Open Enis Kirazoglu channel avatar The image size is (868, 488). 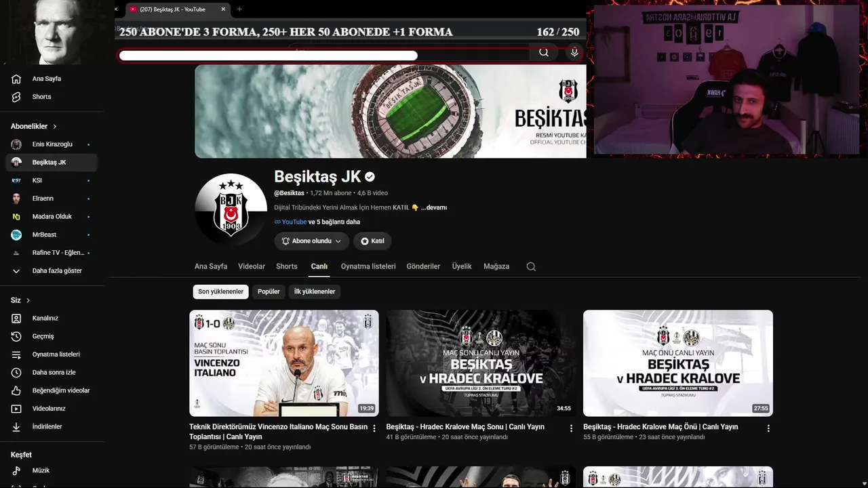click(16, 144)
